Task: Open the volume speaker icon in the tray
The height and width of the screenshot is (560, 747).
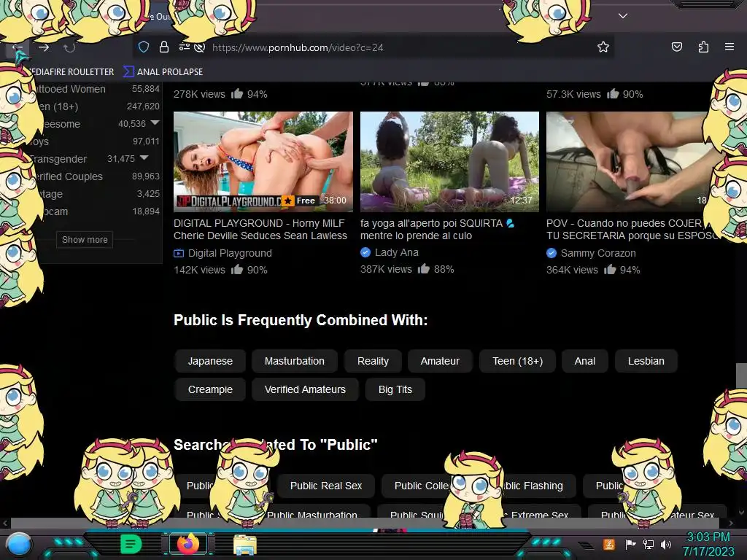Action: click(x=665, y=544)
